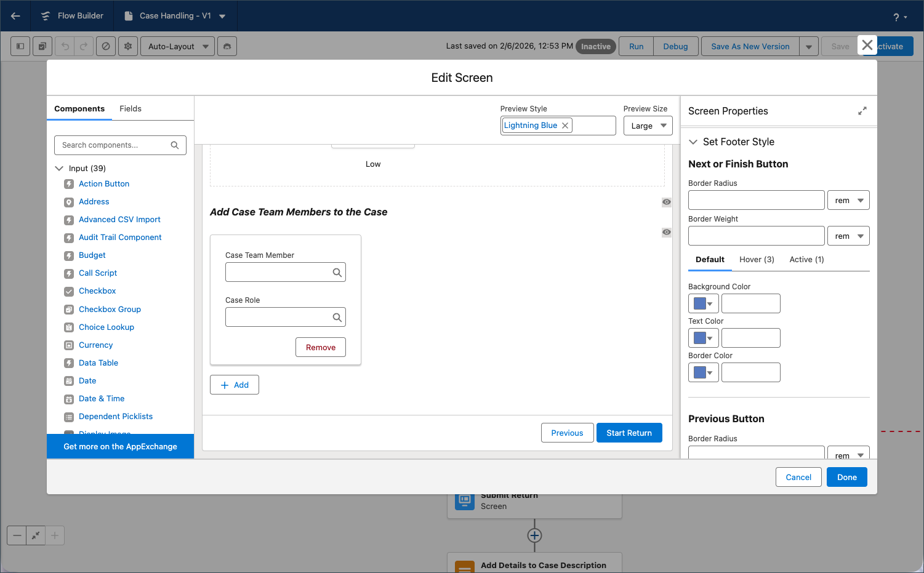Click the Remove button in the team member card
This screenshot has height=573, width=924.
click(x=320, y=348)
